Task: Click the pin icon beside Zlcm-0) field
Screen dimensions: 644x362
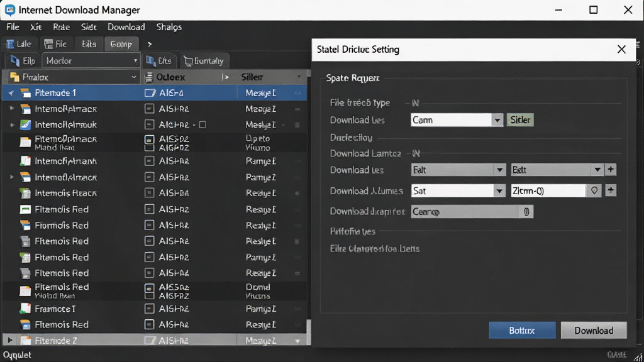Action: click(594, 190)
